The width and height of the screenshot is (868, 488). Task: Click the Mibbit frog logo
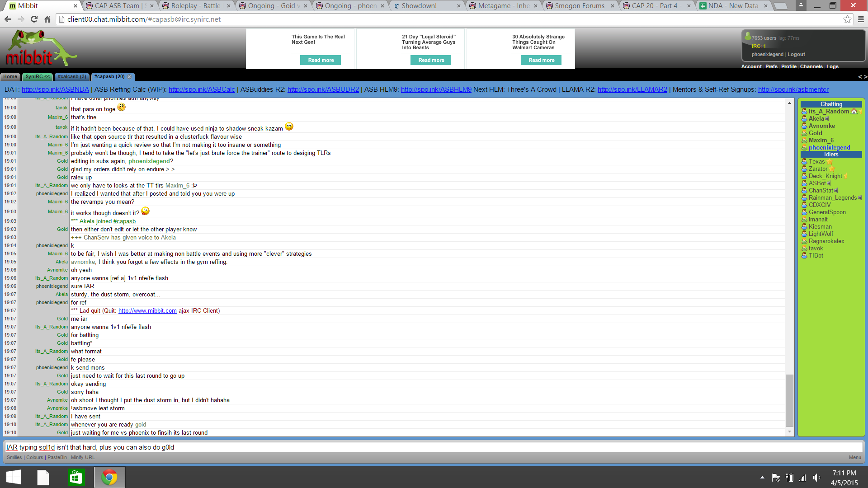41,48
